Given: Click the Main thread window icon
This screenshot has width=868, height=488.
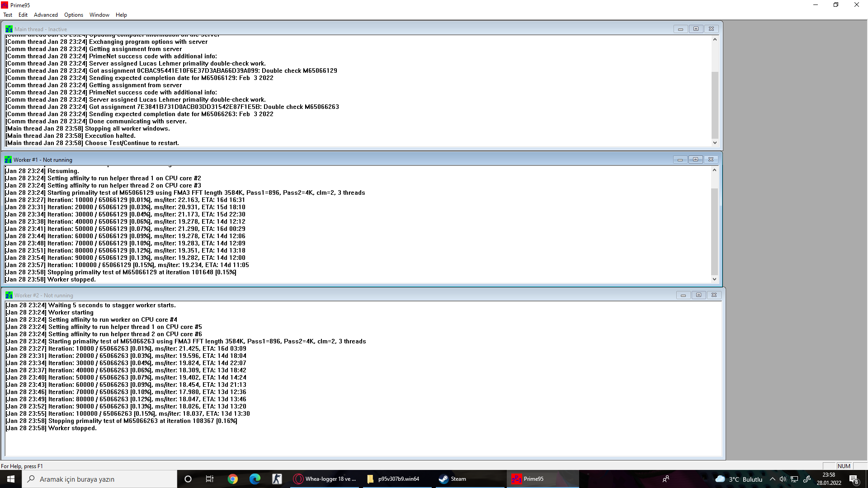Looking at the screenshot, I should pyautogui.click(x=9, y=29).
